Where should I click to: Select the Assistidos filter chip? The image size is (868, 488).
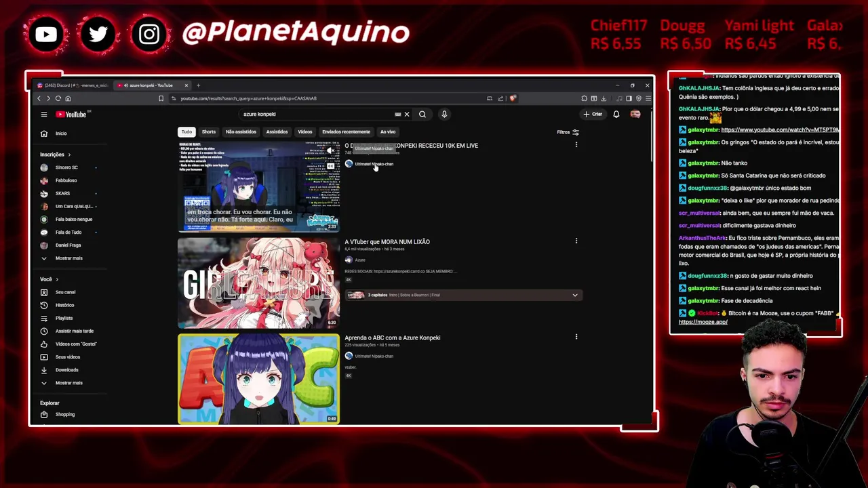pos(277,132)
